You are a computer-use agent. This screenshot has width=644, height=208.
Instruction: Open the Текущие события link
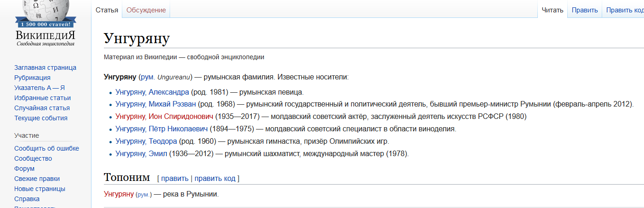pos(41,118)
